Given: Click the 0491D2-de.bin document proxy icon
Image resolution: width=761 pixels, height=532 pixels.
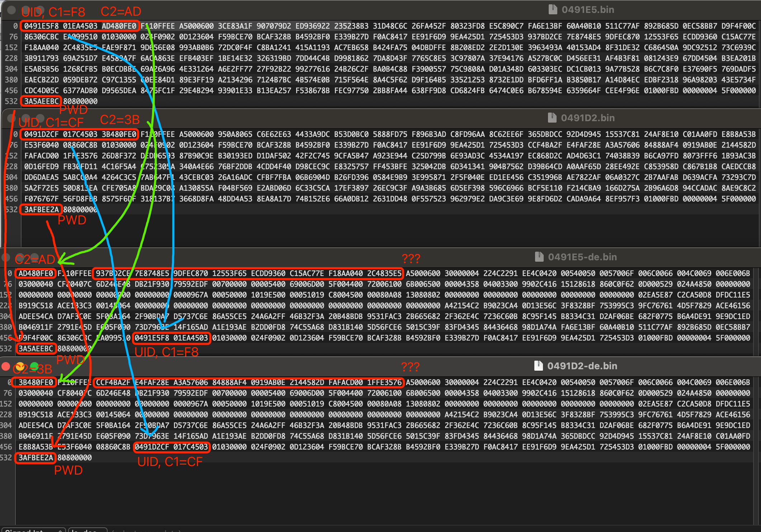Looking at the screenshot, I should point(538,366).
